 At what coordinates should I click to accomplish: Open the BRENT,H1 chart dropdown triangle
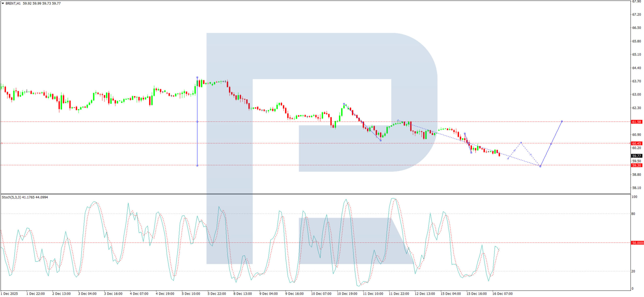3,3
